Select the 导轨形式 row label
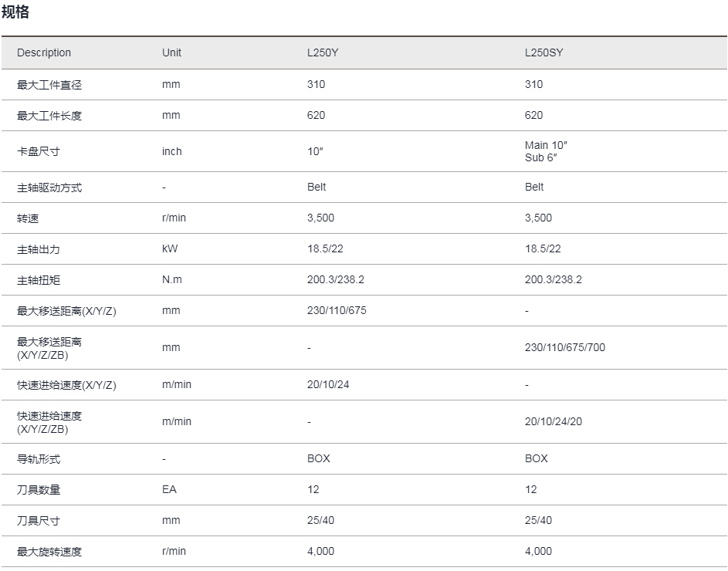This screenshot has width=728, height=571. 39,459
